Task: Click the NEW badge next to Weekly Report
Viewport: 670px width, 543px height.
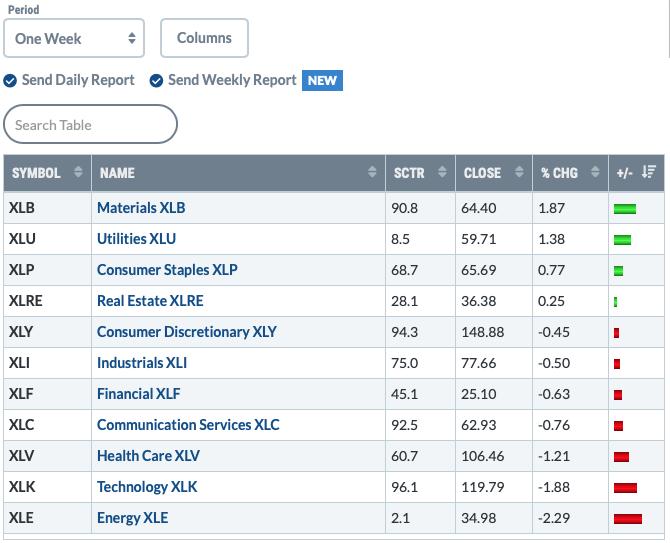Action: click(322, 80)
